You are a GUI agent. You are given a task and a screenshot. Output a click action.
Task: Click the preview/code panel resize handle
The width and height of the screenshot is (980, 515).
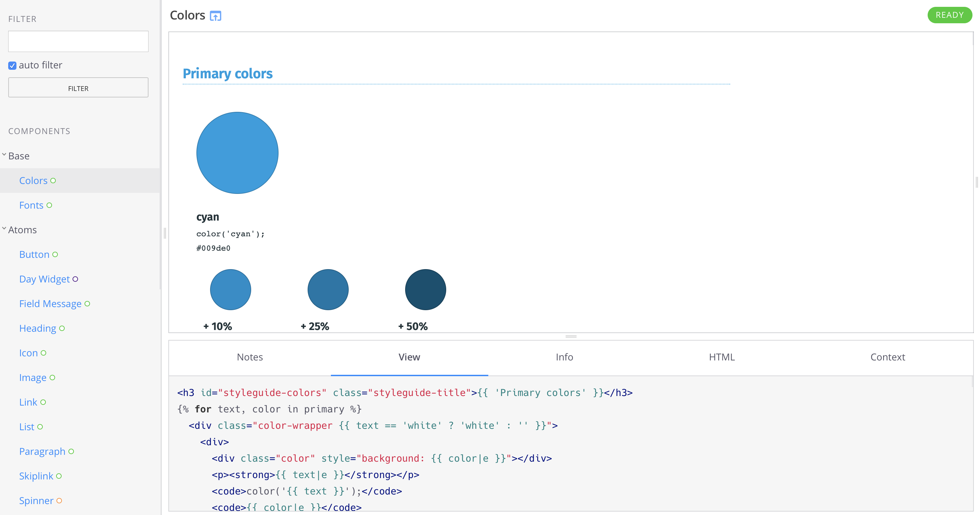point(571,336)
